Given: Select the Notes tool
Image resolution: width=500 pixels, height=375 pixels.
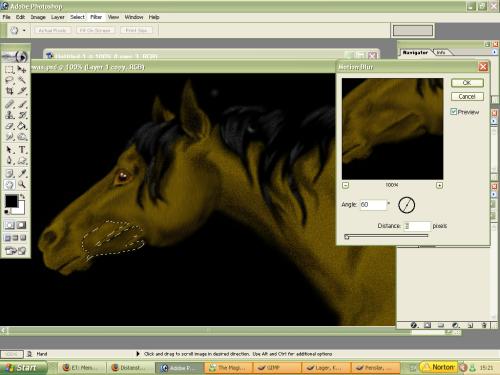Looking at the screenshot, I should pos(9,173).
